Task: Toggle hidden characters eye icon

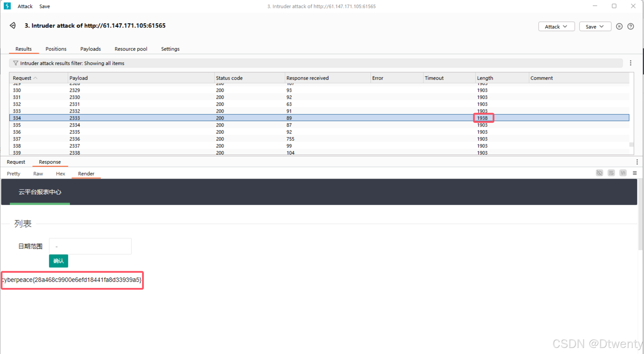Action: point(599,173)
